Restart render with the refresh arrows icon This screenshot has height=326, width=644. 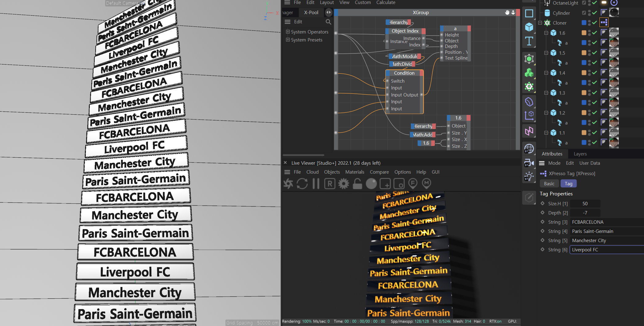(x=302, y=184)
